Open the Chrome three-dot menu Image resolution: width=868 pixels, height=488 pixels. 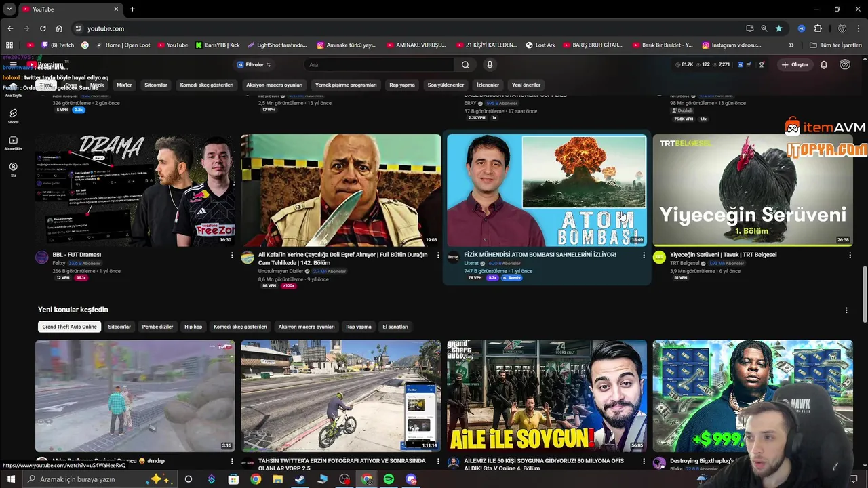click(x=859, y=28)
